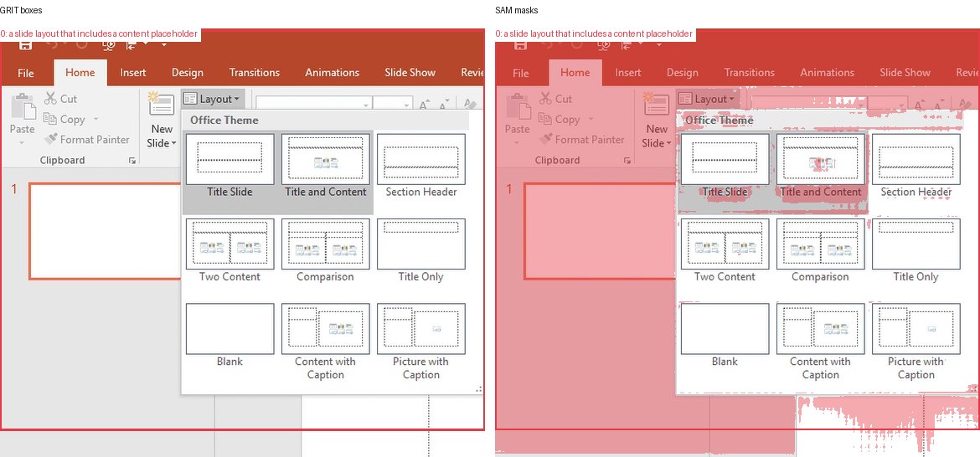This screenshot has height=457, width=980.
Task: Click Paste icon in right SAM masks screenshot
Action: pyautogui.click(x=518, y=106)
